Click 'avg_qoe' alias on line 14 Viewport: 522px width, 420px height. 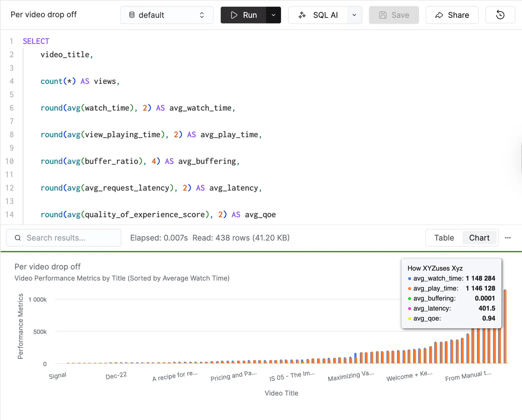(260, 215)
